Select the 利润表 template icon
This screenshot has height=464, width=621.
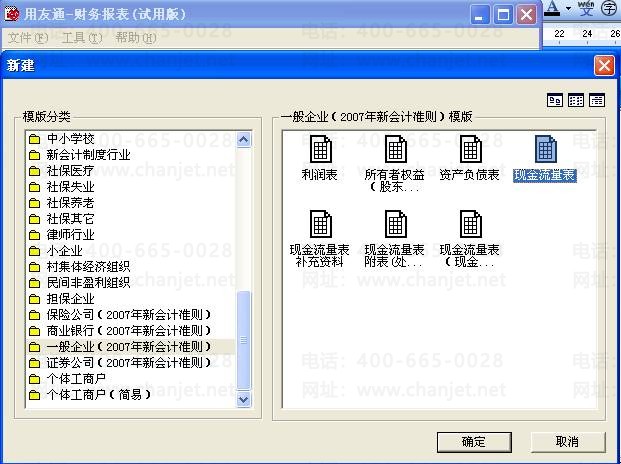pos(320,149)
